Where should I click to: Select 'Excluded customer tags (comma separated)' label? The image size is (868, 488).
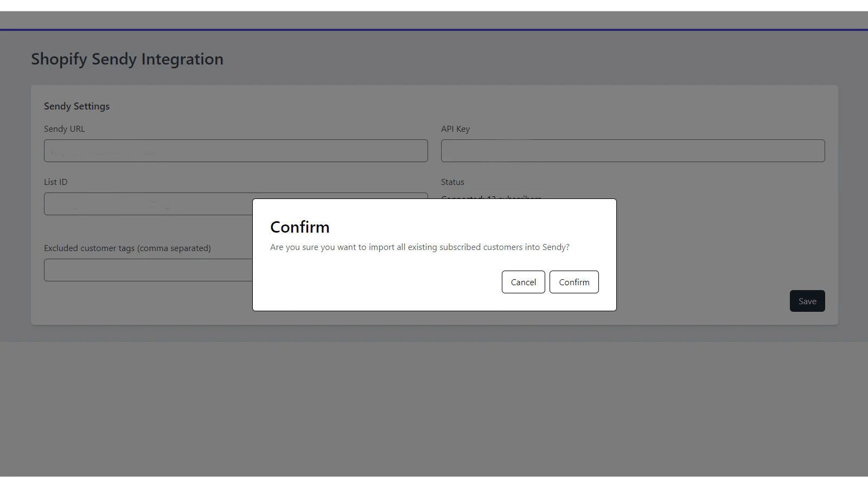[x=127, y=248]
